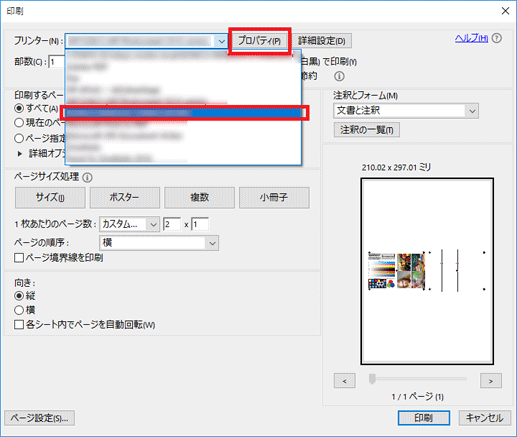
Task: Go to next preview page arrow
Action: [491, 381]
